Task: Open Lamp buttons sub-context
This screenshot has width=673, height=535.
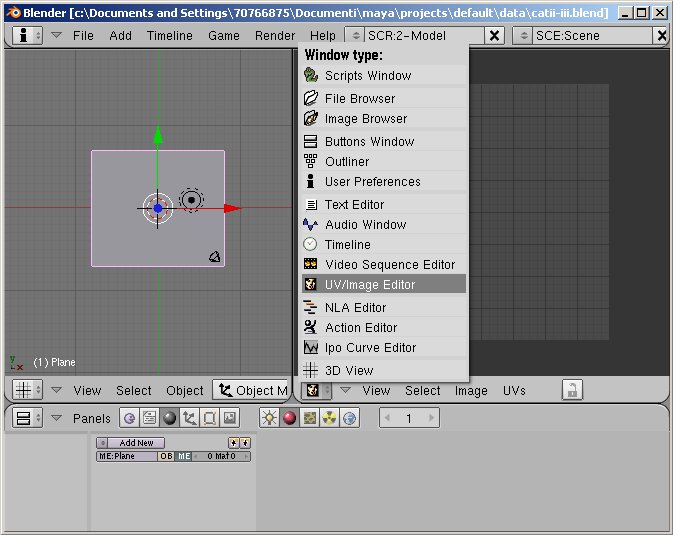Action: tap(269, 418)
